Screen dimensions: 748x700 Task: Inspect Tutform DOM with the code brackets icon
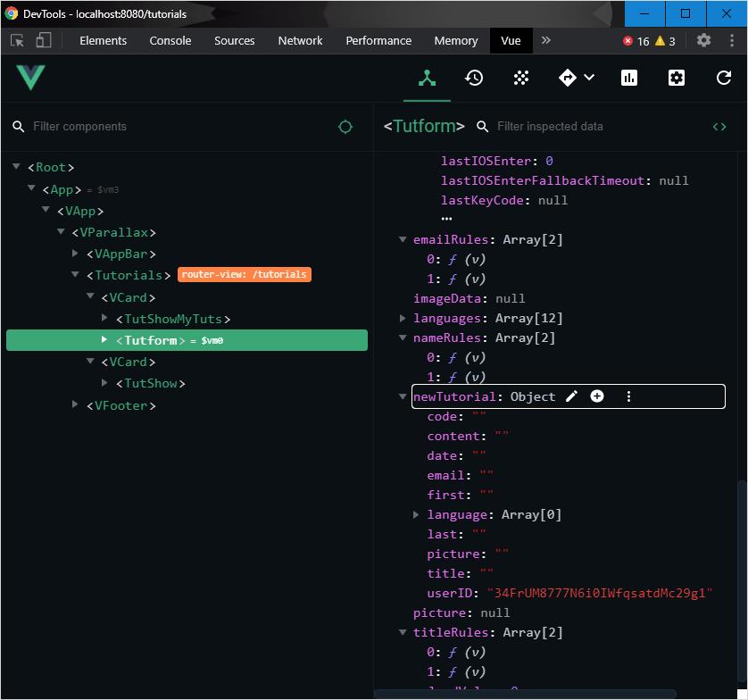(719, 127)
